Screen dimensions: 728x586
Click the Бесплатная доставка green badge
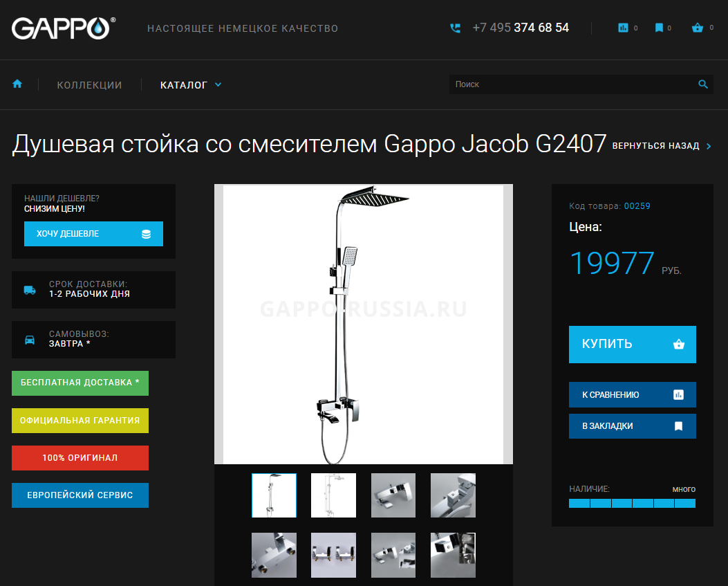pyautogui.click(x=80, y=383)
